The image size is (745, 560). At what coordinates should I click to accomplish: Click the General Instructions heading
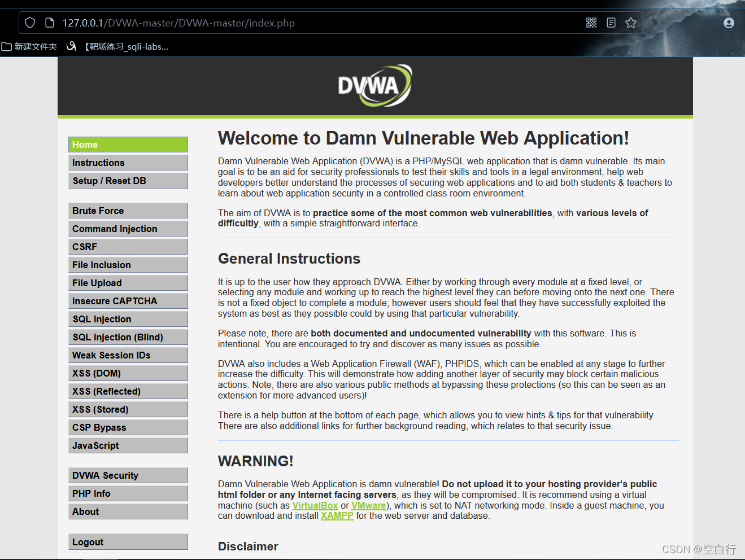click(289, 259)
